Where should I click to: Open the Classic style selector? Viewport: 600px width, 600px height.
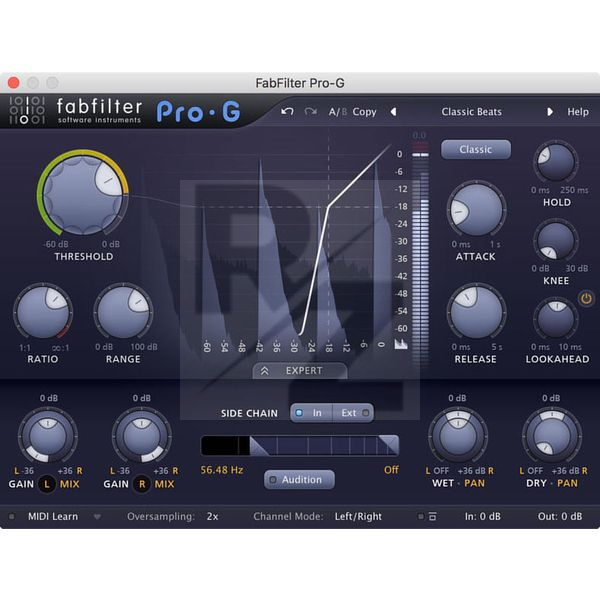point(476,149)
